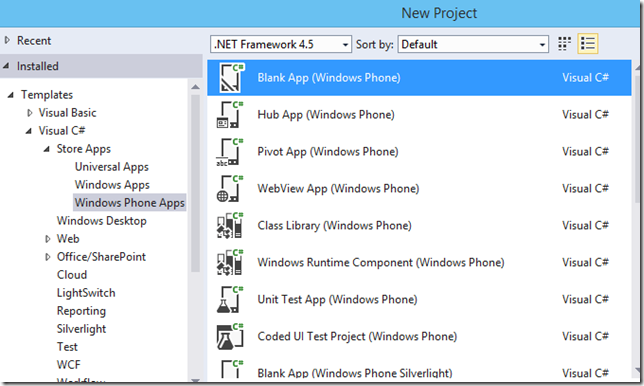Click the WebView App globe template icon
This screenshot has height=386, width=644.
(x=230, y=188)
